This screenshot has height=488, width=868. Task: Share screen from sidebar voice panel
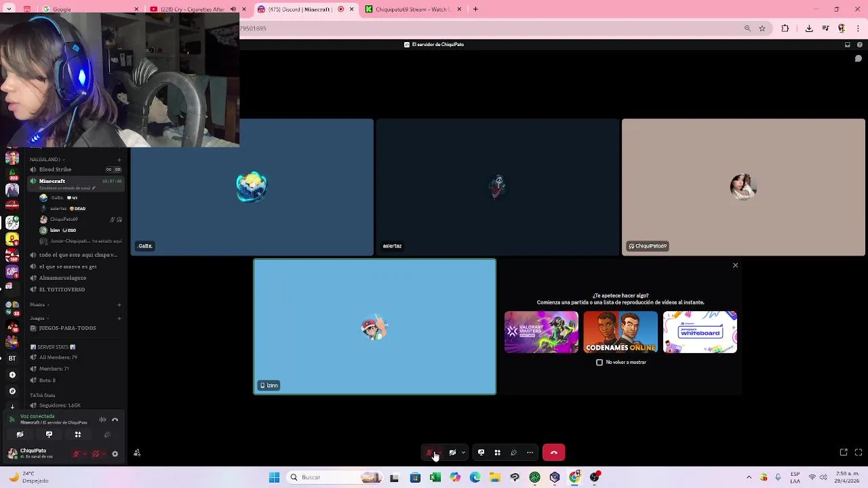(49, 434)
